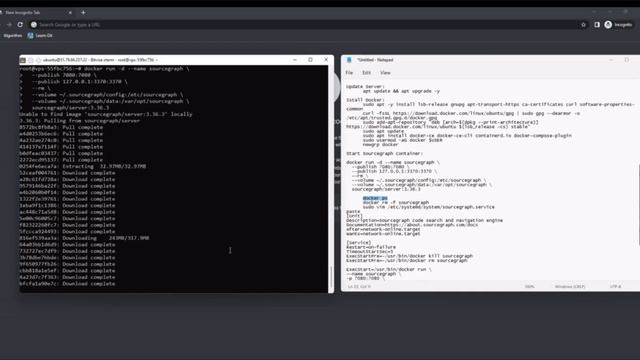Click 'Description=Sourcegraph code search' line
Viewport: 640px width, 360px height.
coord(424,220)
